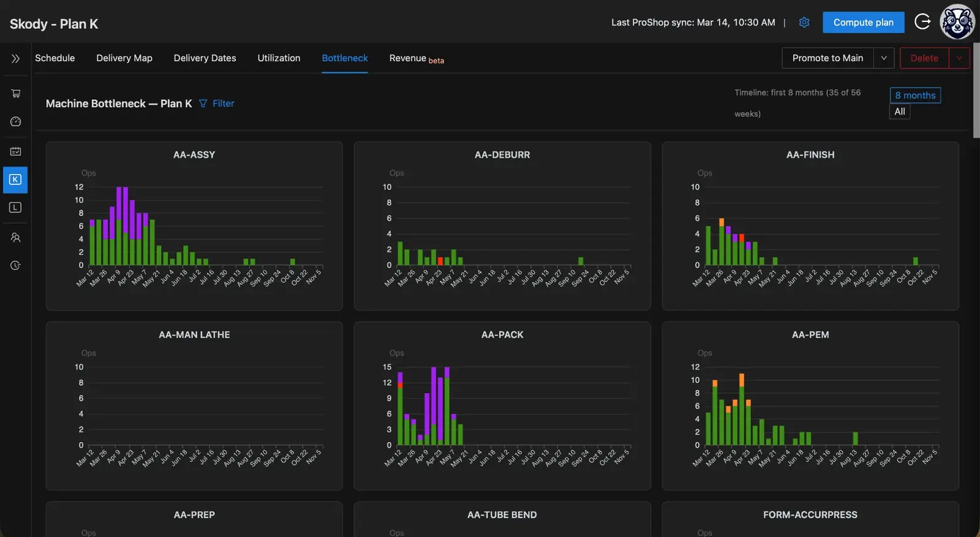Click the AA-DEBURR chart title
Screen dimensions: 980x537
502,155
